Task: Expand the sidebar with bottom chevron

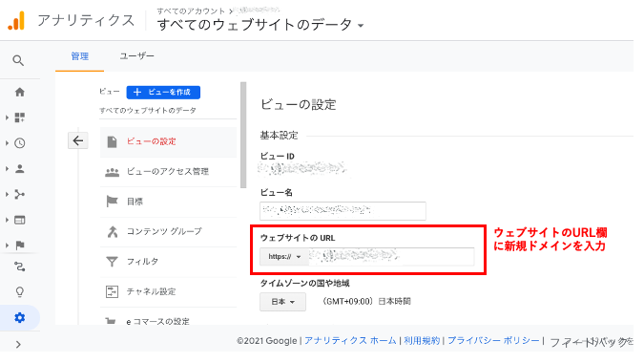Action: tap(18, 345)
